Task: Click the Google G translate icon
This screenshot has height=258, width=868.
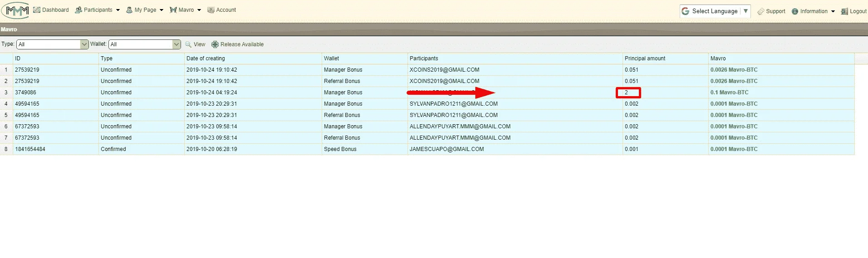Action: 686,11
